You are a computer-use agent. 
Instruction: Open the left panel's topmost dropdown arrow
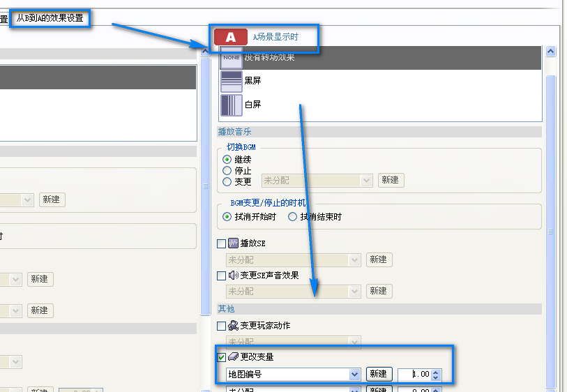pyautogui.click(x=27, y=199)
